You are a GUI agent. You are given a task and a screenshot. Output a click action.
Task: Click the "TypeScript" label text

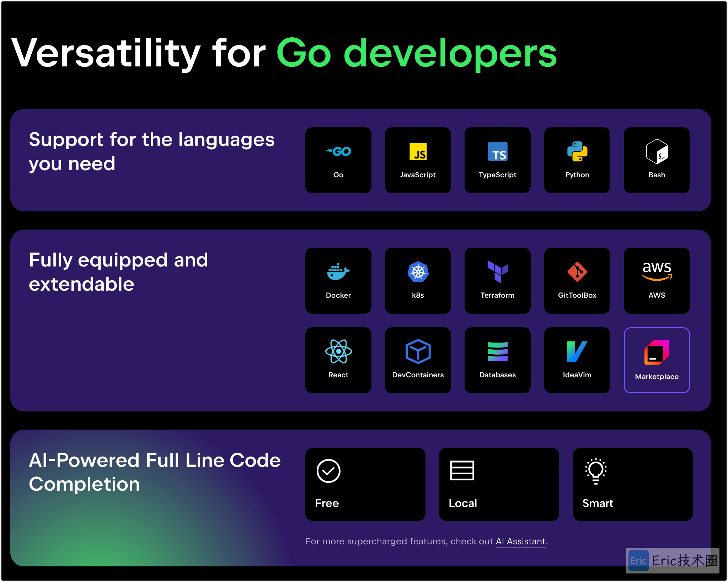point(498,175)
